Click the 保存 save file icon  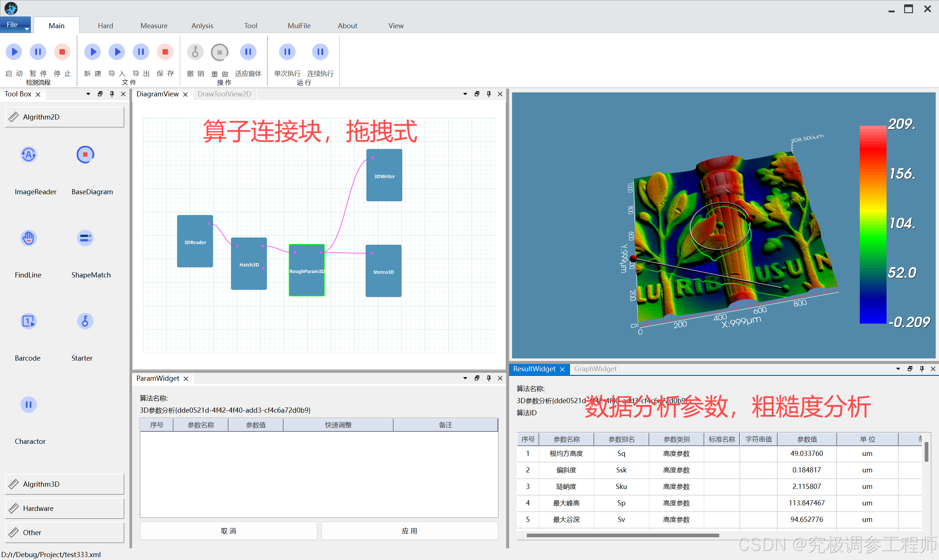point(165,52)
